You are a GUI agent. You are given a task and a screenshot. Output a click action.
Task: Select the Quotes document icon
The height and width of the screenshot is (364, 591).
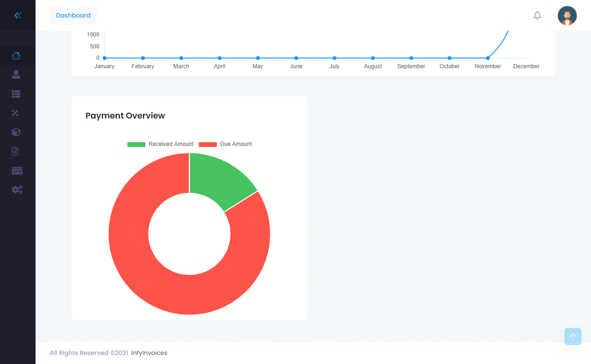click(x=15, y=151)
